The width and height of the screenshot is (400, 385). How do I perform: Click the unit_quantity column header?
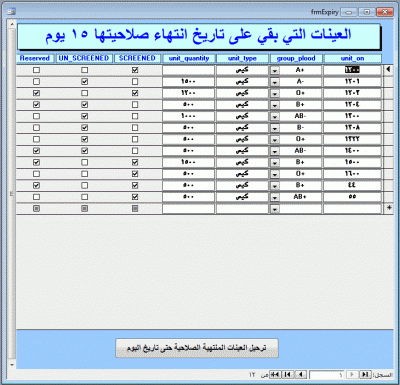[x=189, y=58]
